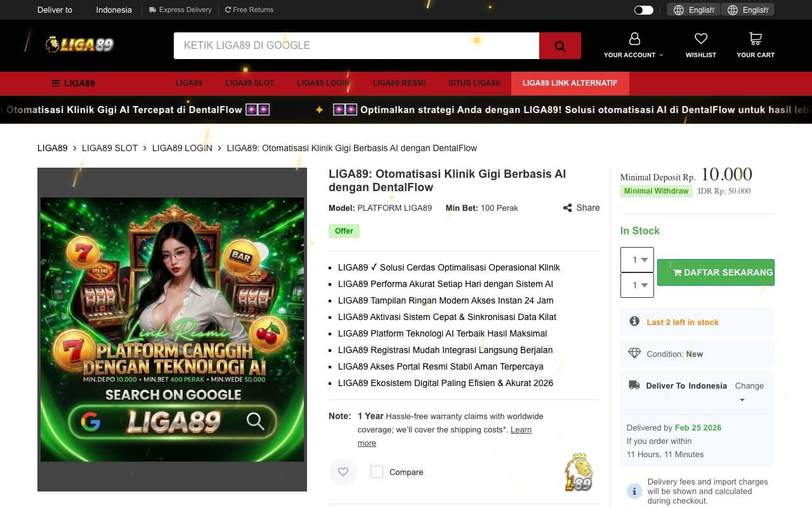Click the green Offer badge
The height and width of the screenshot is (508, 812).
(344, 231)
